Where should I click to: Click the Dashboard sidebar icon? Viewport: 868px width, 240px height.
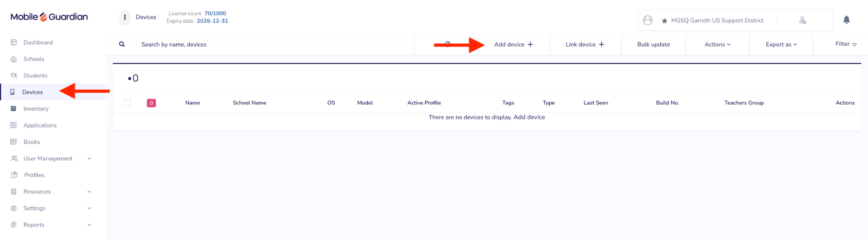14,42
